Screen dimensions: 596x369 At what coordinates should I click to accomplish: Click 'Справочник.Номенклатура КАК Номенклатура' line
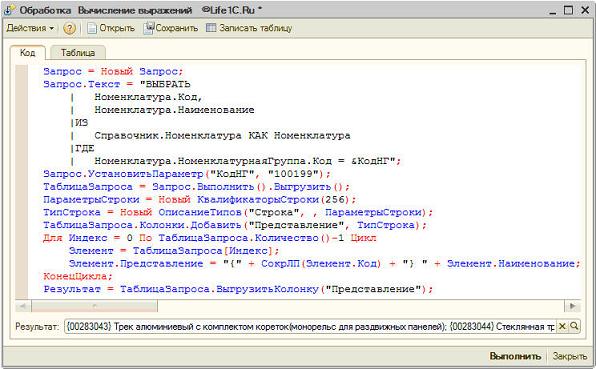[x=222, y=135]
